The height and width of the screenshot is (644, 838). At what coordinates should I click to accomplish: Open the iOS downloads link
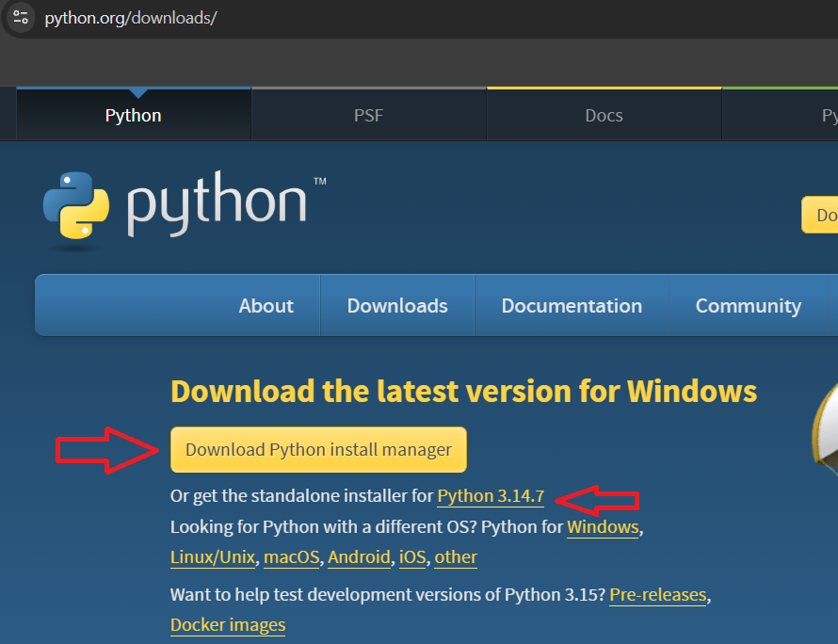(x=412, y=556)
